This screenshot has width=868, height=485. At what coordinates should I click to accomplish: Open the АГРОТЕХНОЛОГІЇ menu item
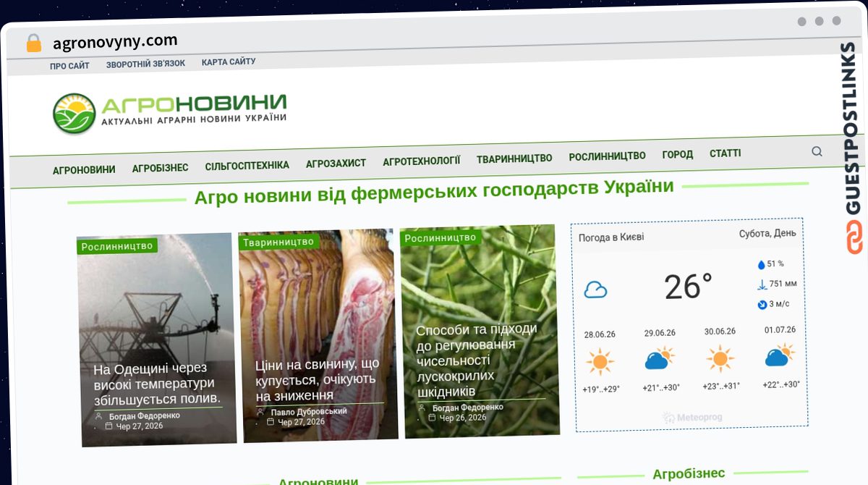(x=421, y=161)
